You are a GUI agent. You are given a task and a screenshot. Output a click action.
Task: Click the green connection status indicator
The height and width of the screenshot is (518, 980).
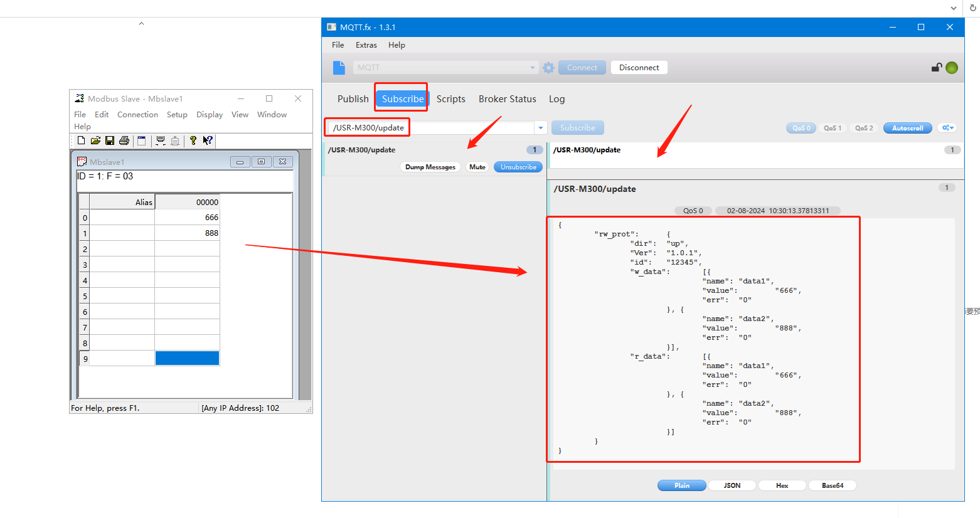pyautogui.click(x=952, y=68)
